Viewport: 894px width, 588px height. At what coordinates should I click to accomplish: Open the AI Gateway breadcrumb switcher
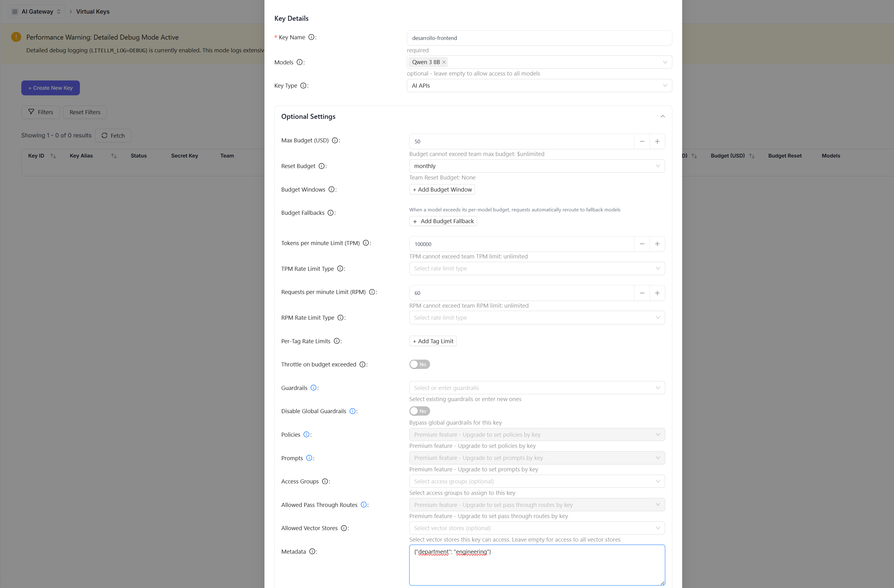click(x=37, y=12)
